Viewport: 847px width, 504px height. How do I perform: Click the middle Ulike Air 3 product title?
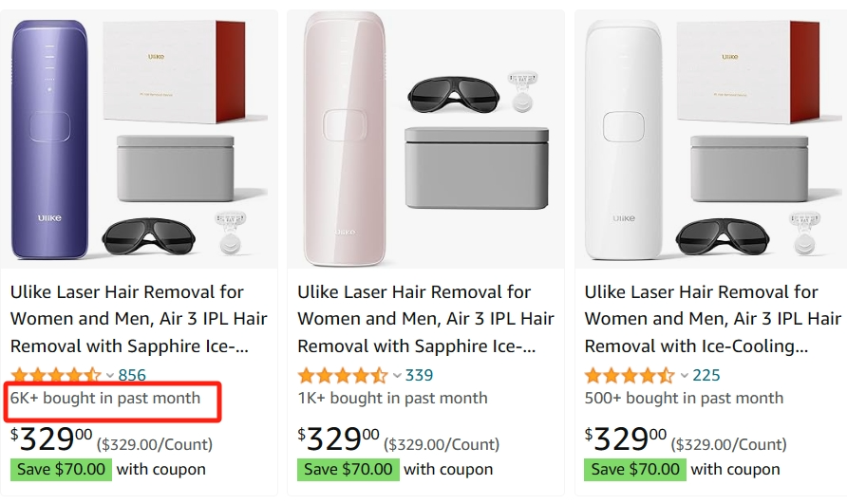(425, 319)
